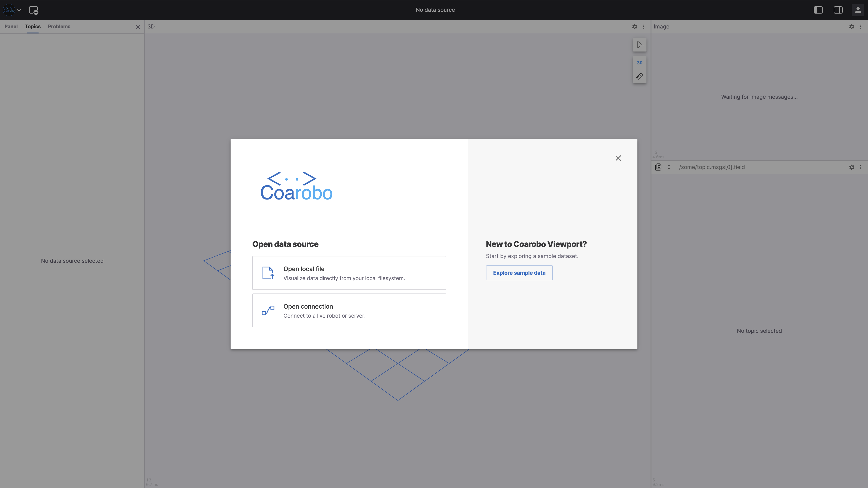Click the add new layout icon in the top bar
The width and height of the screenshot is (868, 488).
33,10
